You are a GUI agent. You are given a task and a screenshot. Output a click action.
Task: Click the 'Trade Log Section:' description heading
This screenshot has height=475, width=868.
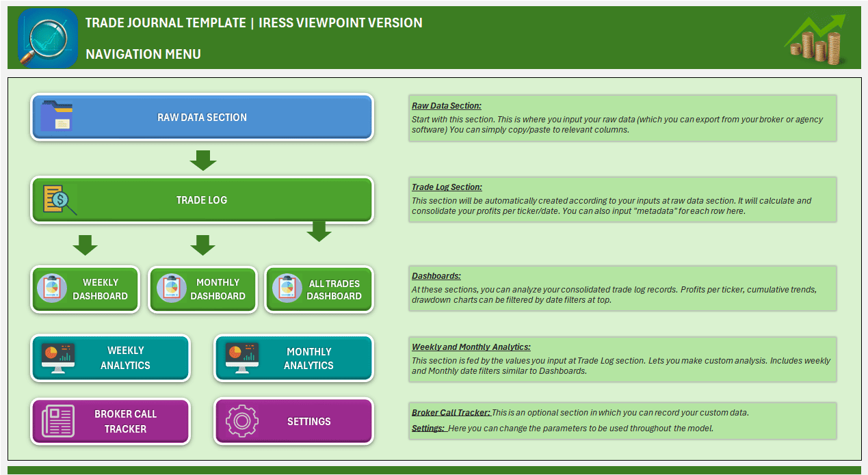pos(447,187)
